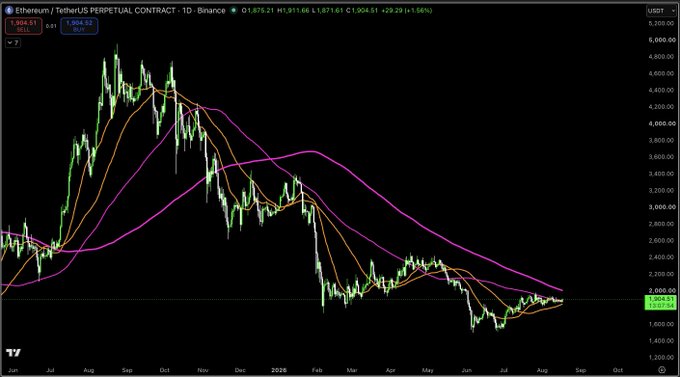The image size is (680, 377).
Task: Click the 4,000.00 price axis label
Action: [x=662, y=124]
